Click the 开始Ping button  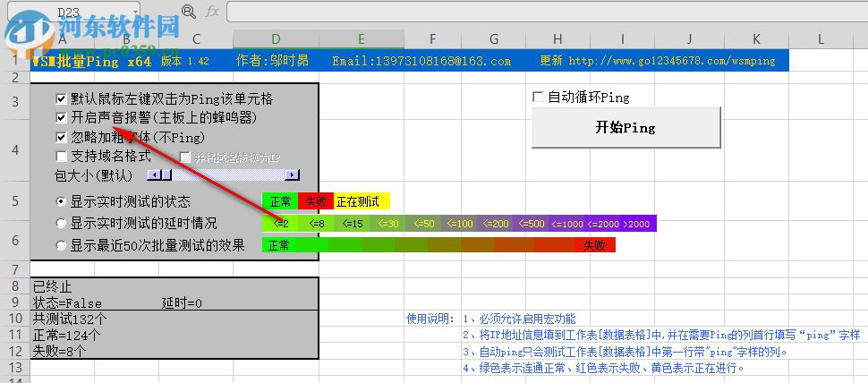[626, 128]
